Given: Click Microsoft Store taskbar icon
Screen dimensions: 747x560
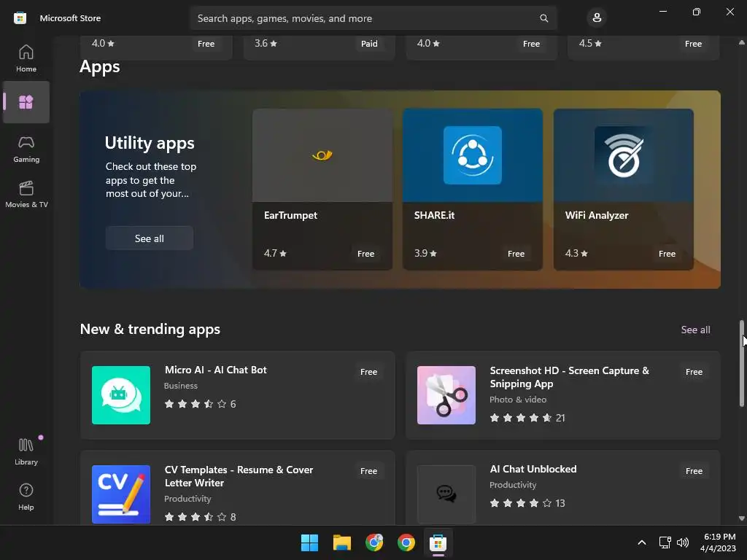Looking at the screenshot, I should (x=438, y=542).
